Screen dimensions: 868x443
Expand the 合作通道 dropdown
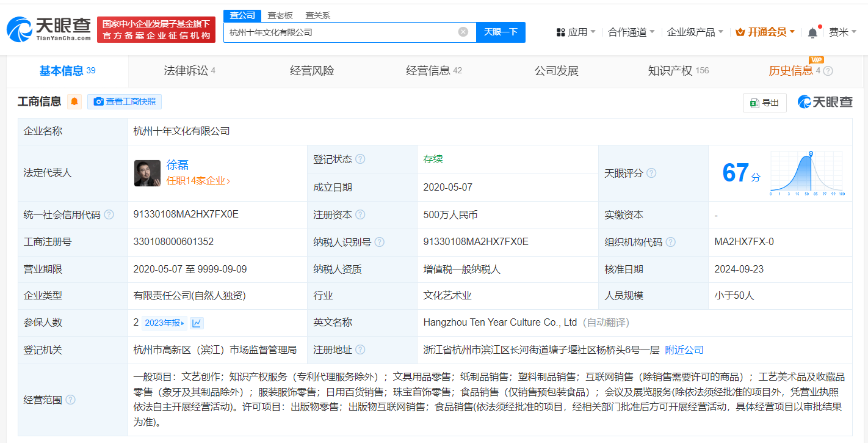[x=631, y=32]
